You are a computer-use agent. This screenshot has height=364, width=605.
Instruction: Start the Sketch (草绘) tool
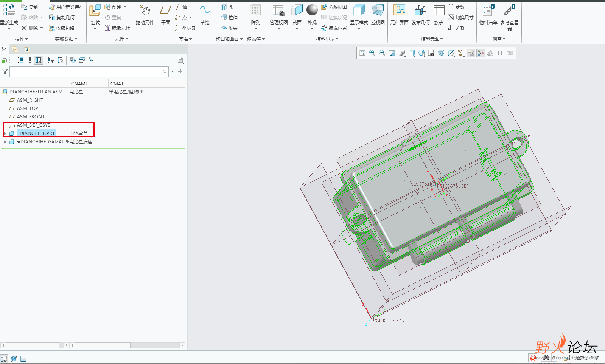coord(205,14)
